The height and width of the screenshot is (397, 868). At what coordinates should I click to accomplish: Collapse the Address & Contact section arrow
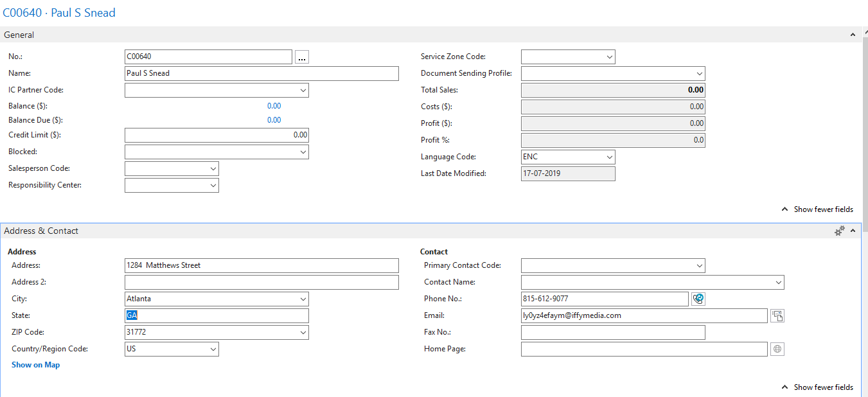click(853, 230)
